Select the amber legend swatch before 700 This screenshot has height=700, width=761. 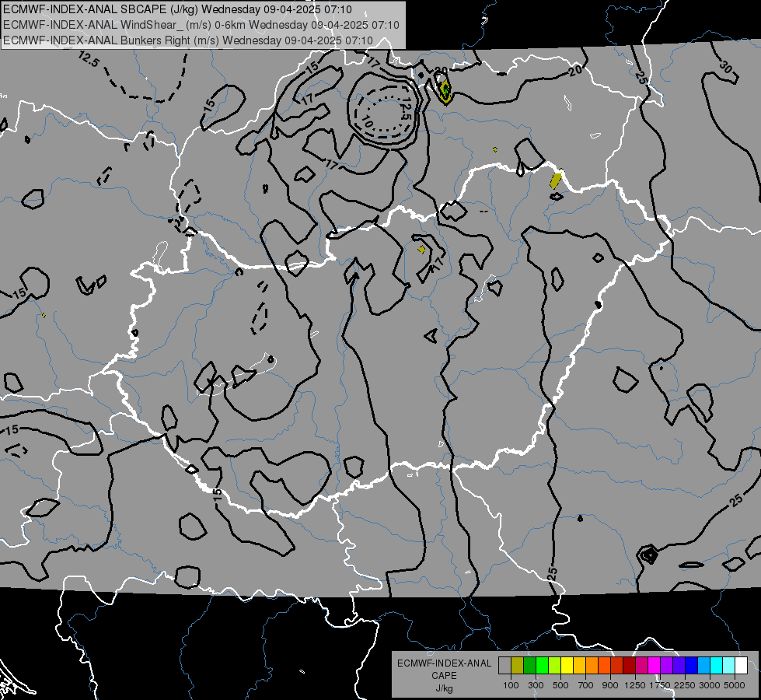tap(579, 666)
